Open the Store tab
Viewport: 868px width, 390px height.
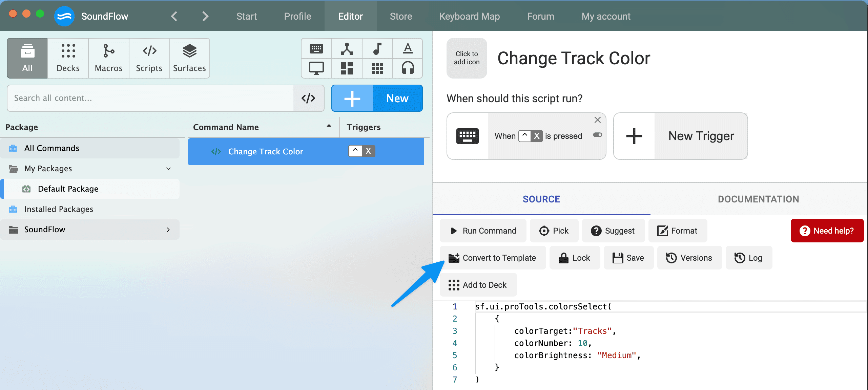401,16
